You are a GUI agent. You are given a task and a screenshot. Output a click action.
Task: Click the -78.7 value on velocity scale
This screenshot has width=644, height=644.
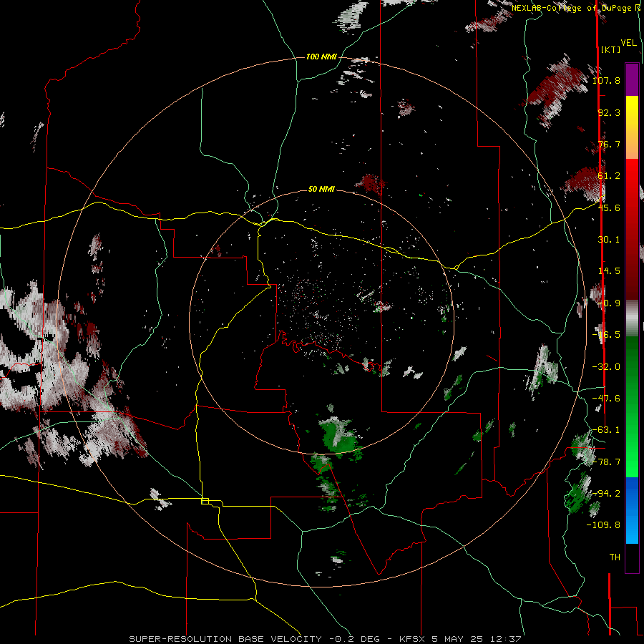pos(606,462)
